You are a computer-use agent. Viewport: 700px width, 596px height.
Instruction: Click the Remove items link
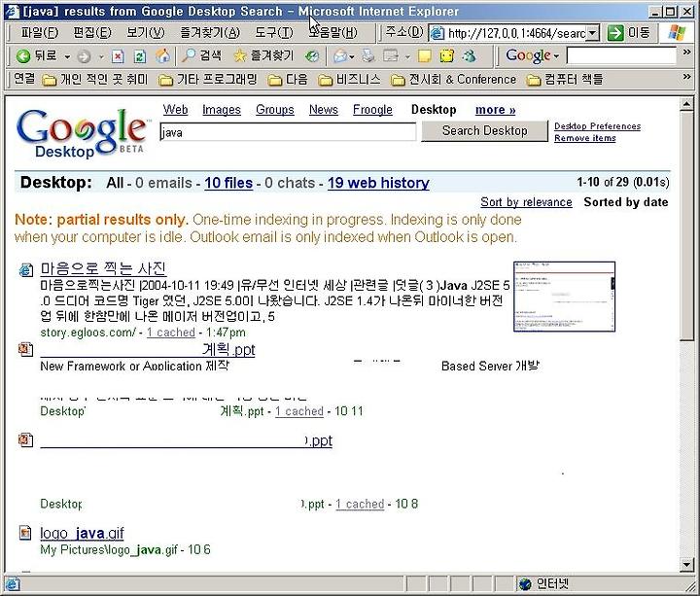pos(585,138)
